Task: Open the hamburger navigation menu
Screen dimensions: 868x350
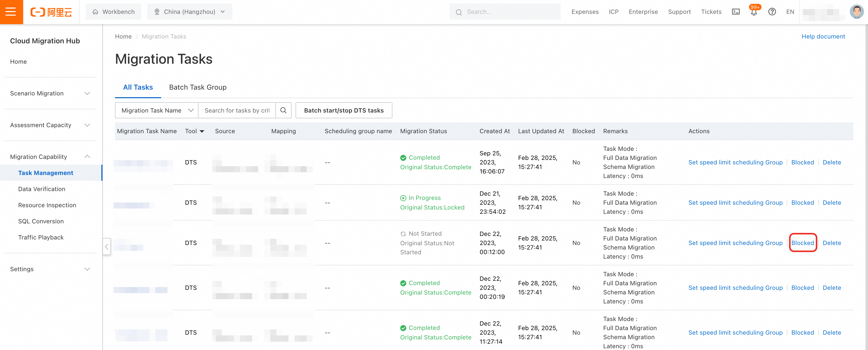Action: (11, 12)
